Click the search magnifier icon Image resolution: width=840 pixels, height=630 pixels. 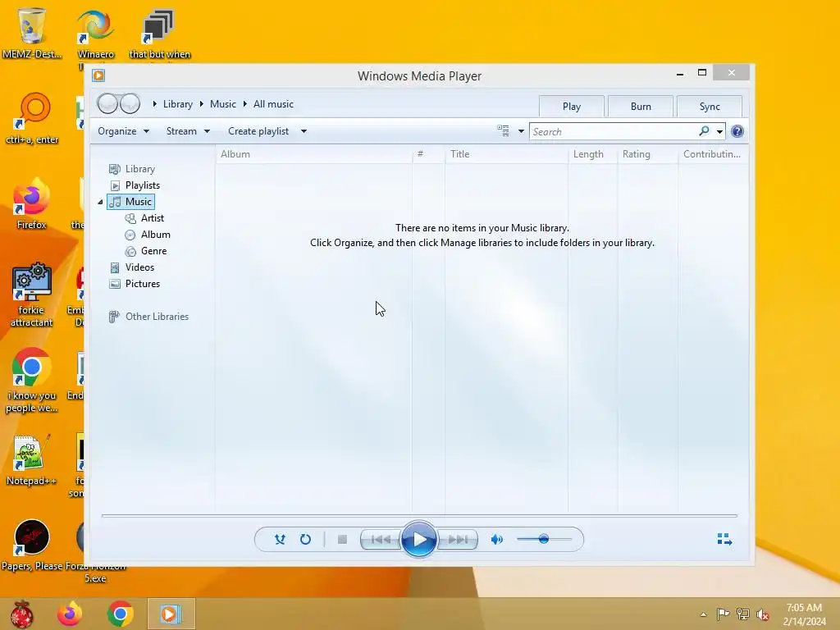pos(704,130)
